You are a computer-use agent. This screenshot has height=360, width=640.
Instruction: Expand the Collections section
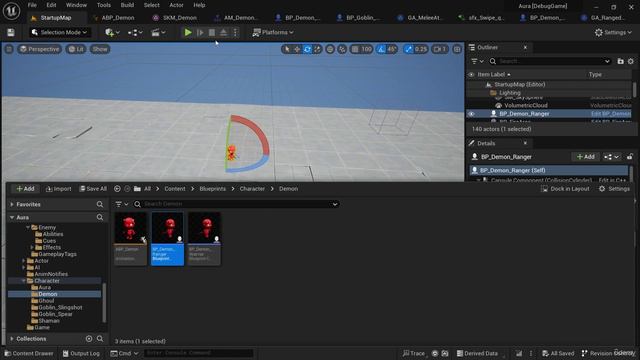point(12,339)
